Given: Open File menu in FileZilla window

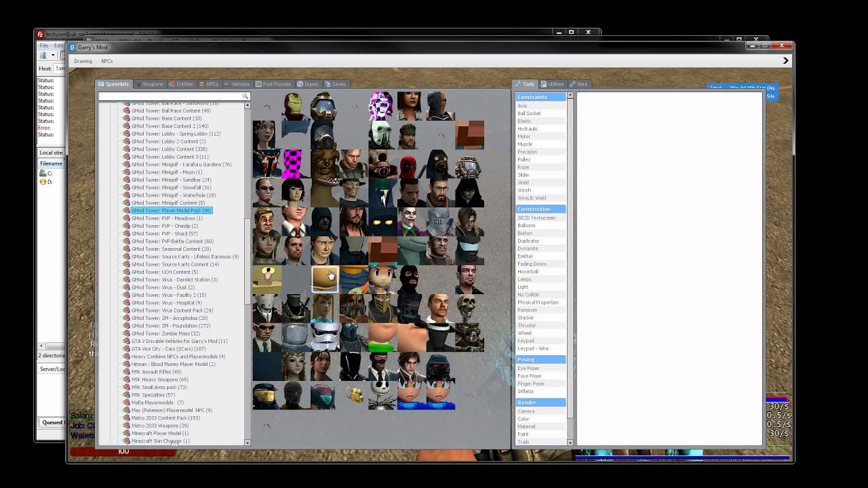Looking at the screenshot, I should (x=43, y=45).
